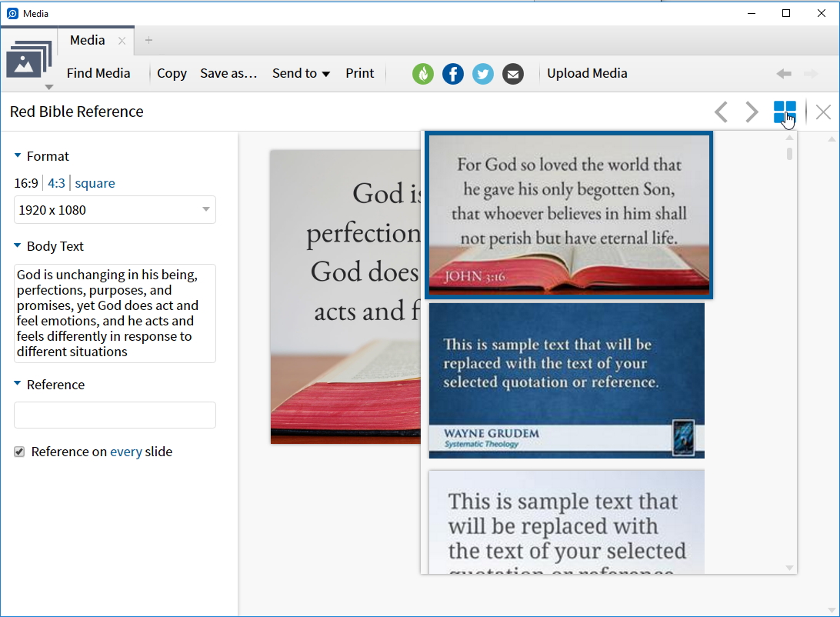Screen dimensions: 840x617
Task: Go to next media item
Action: (x=752, y=112)
